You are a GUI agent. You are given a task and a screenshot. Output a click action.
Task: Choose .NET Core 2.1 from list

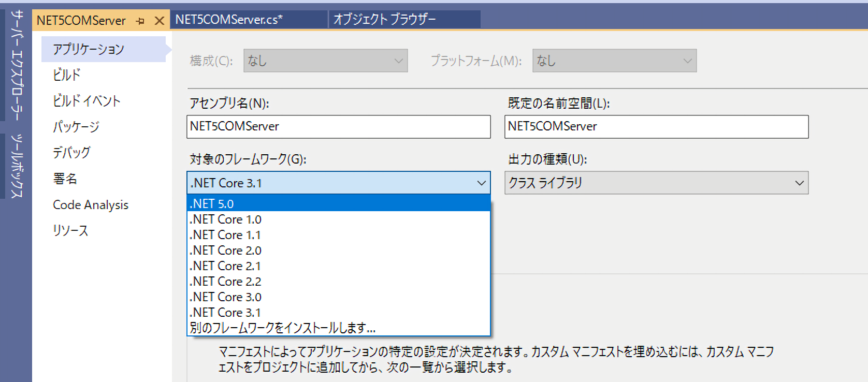(225, 266)
